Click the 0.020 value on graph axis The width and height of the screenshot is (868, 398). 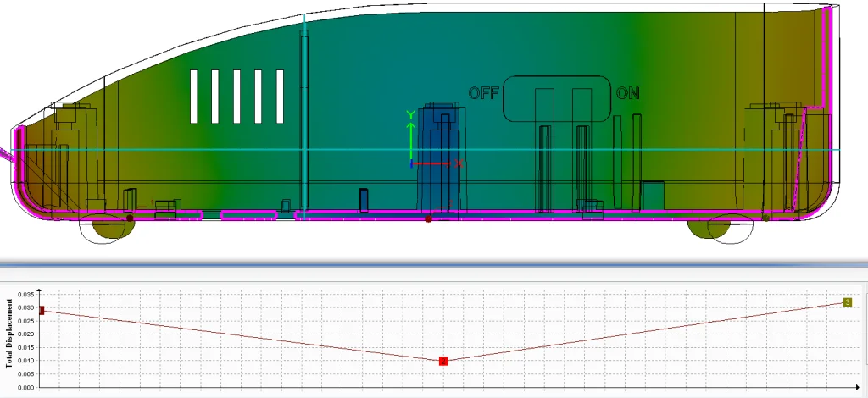tap(26, 334)
